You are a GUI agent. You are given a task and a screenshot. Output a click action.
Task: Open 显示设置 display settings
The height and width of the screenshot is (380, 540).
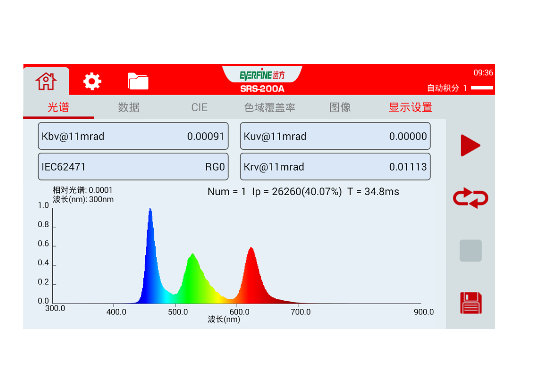(x=411, y=107)
